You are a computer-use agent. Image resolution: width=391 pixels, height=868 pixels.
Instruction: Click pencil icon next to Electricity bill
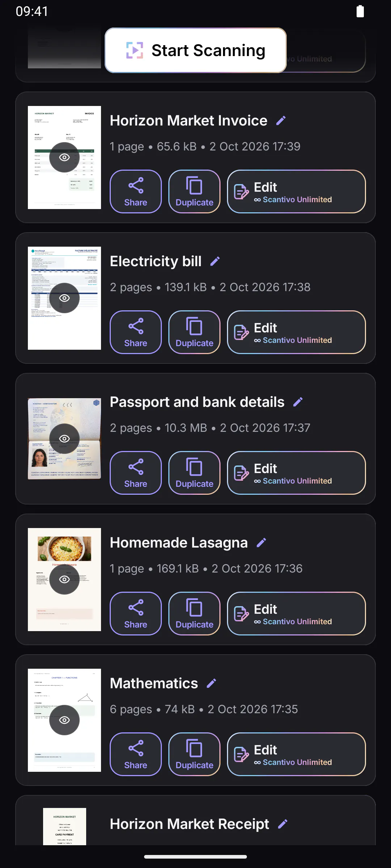pos(215,261)
